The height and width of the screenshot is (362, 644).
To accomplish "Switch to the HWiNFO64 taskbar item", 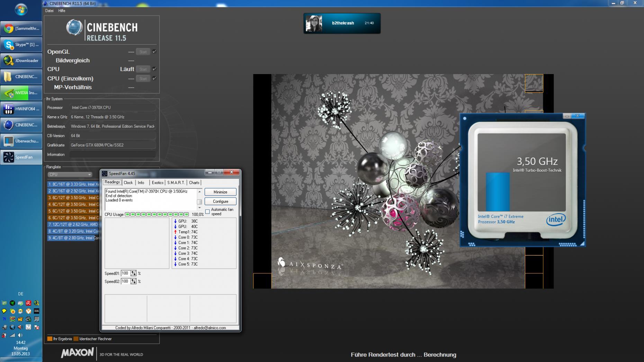I will pyautogui.click(x=21, y=109).
